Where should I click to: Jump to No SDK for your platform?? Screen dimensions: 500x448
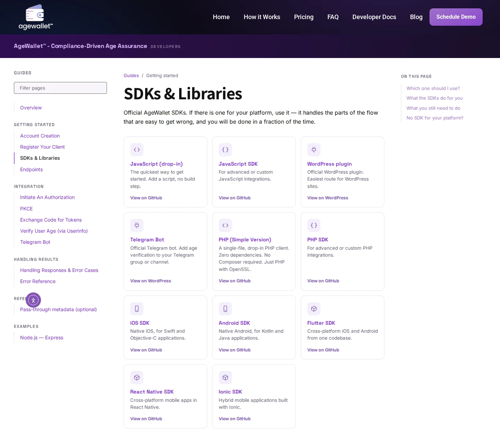coord(435,118)
